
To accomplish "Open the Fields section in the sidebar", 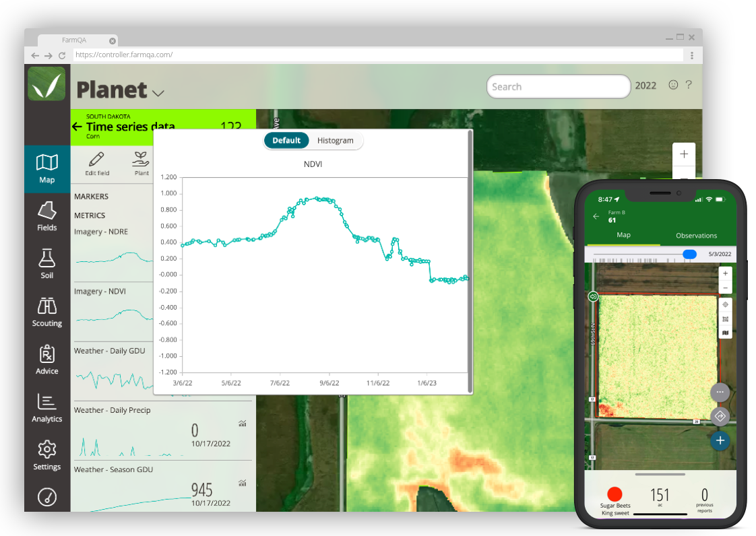I will coord(46,216).
